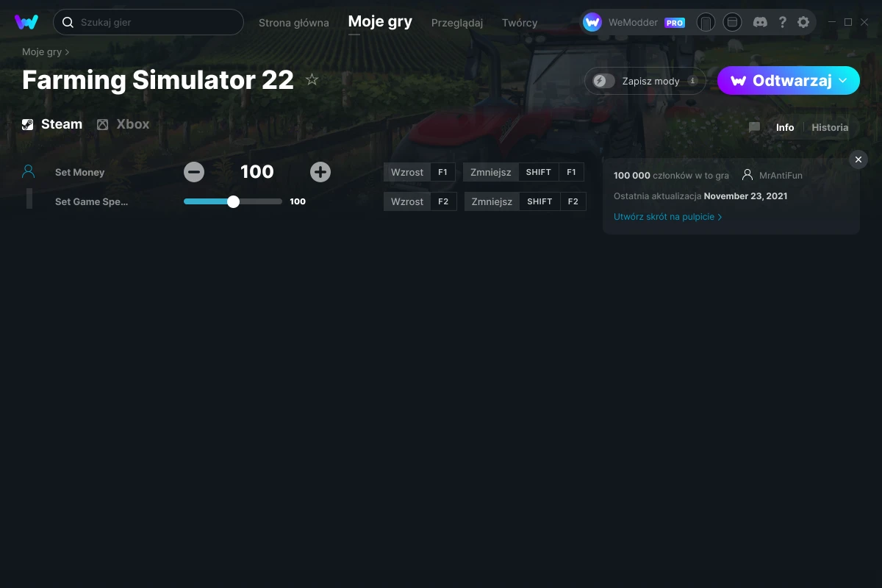Screen dimensions: 882x588
Task: Open the settings gear icon
Action: (803, 22)
